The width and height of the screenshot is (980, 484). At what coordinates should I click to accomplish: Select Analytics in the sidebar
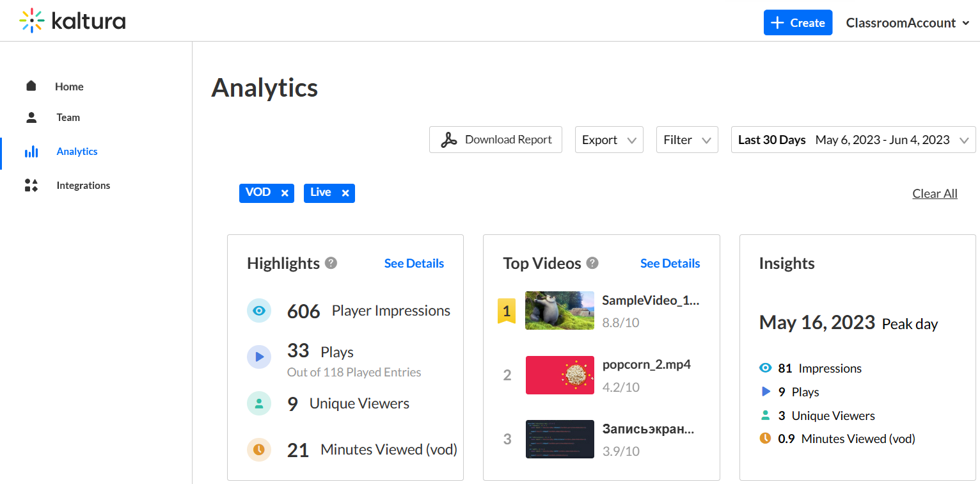(x=77, y=152)
